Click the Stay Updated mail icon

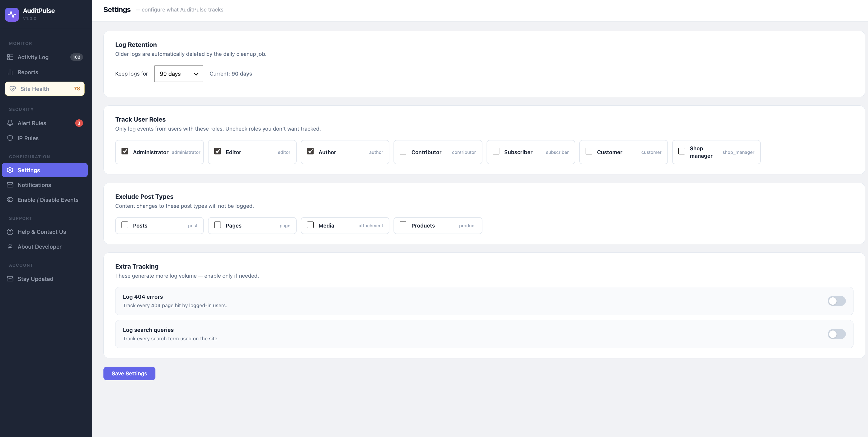coord(10,279)
